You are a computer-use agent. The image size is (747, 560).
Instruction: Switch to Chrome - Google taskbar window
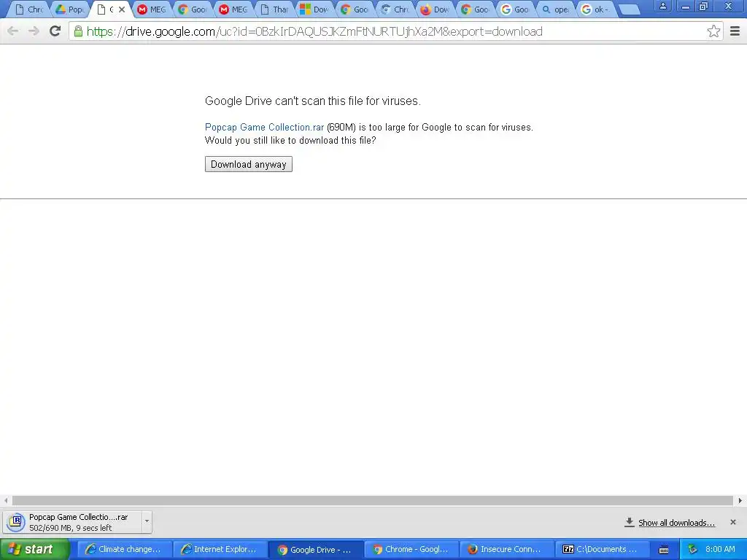(411, 550)
